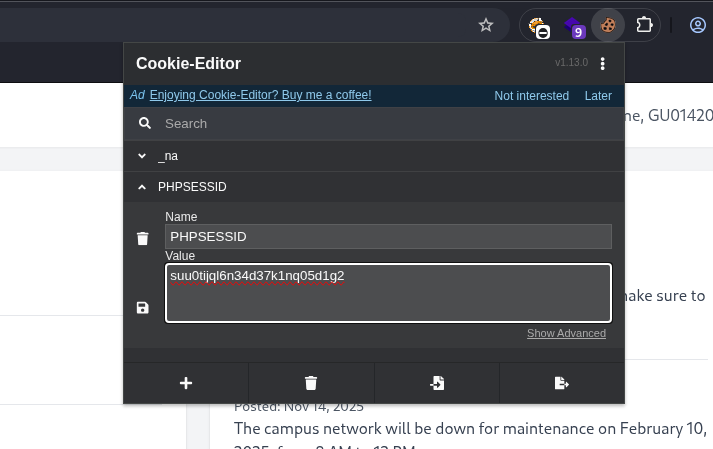Dismiss ad by clicking Not interested
The width and height of the screenshot is (713, 449).
(x=531, y=96)
